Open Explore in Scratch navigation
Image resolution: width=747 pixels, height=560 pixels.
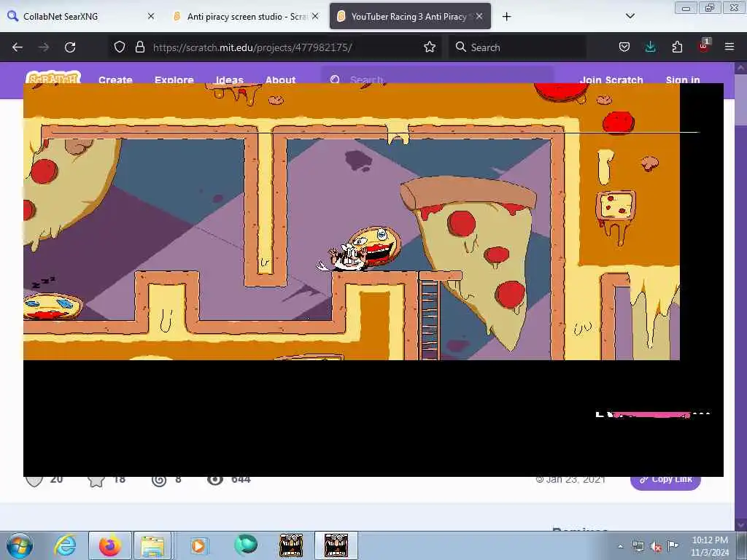click(174, 79)
